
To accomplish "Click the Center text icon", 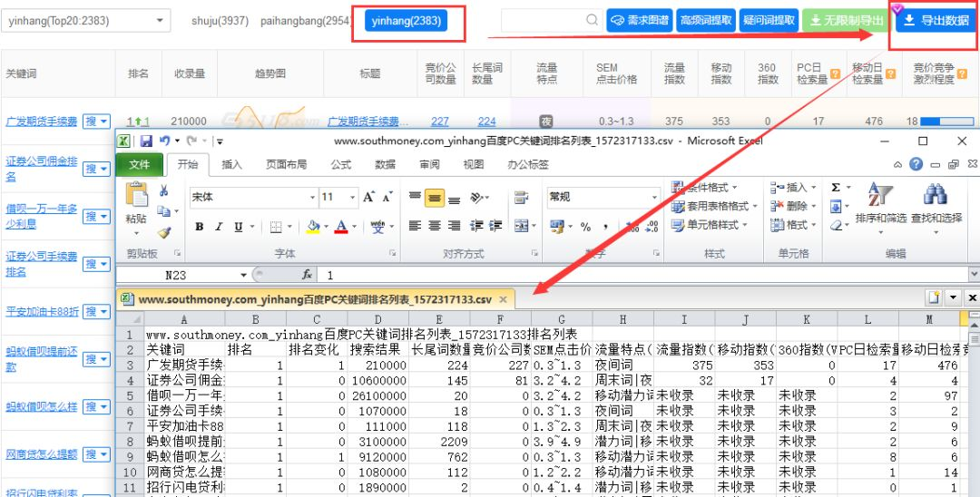I will point(435,226).
